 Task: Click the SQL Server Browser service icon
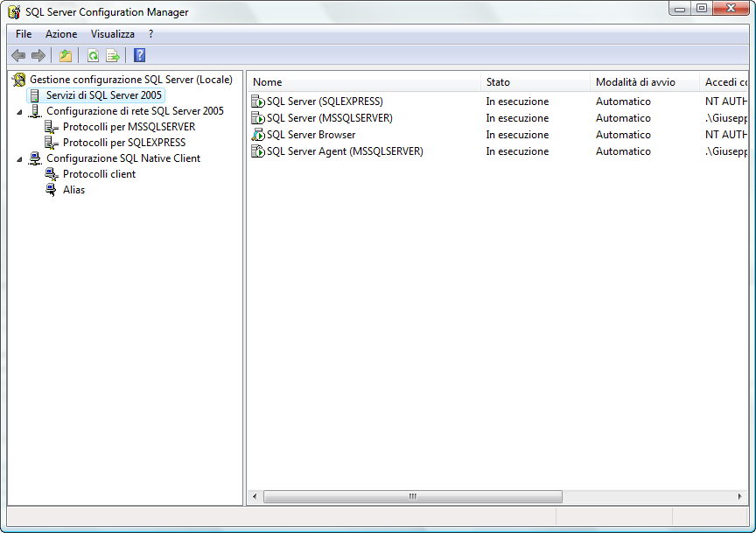pos(258,135)
